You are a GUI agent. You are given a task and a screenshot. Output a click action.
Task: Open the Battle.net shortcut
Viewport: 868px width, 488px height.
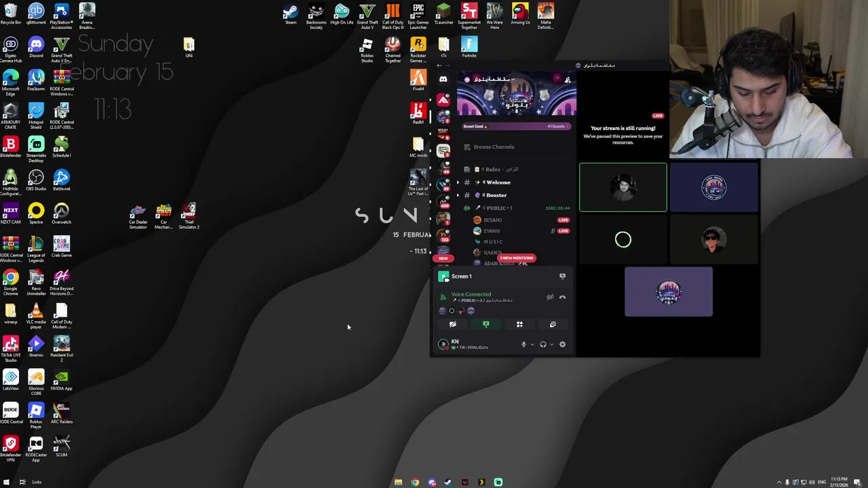click(62, 180)
